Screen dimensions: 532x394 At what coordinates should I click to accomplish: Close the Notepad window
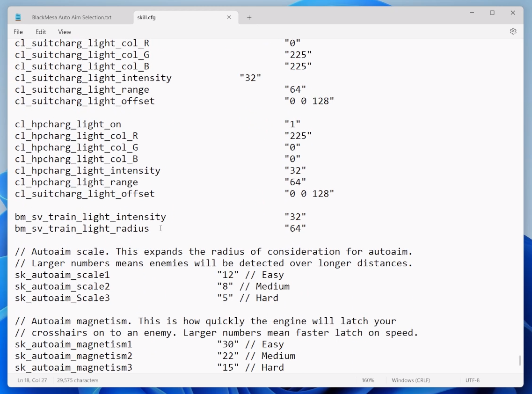pyautogui.click(x=513, y=13)
